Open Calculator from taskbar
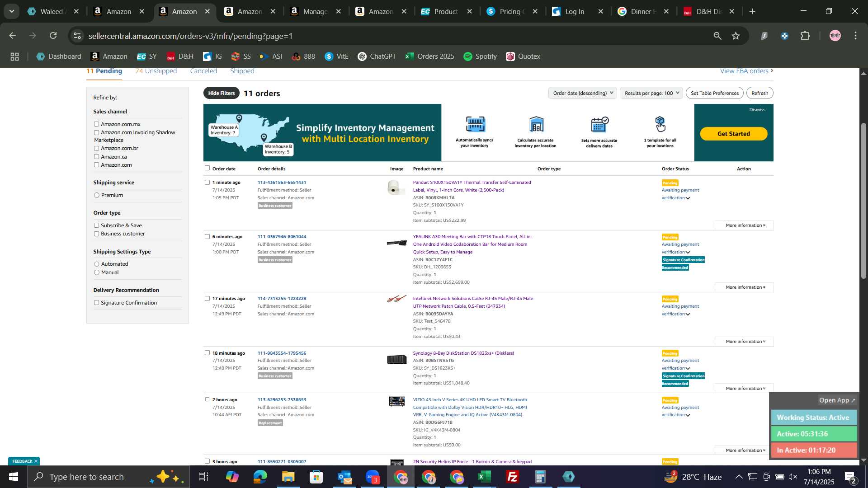Image resolution: width=868 pixels, height=488 pixels. coord(541,477)
